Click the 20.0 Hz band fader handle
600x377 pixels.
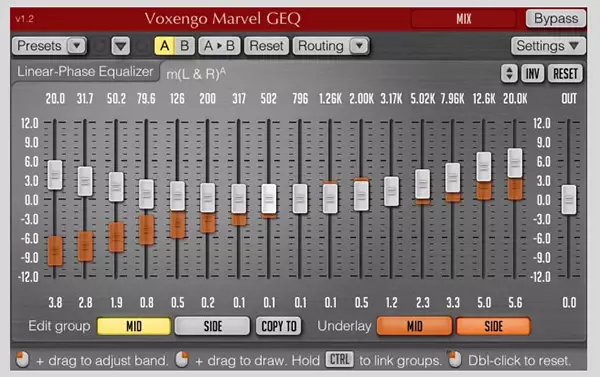coord(55,175)
